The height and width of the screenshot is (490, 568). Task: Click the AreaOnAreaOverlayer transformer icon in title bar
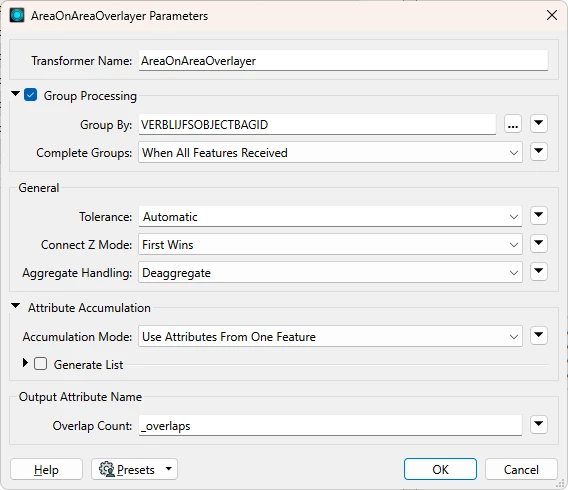pyautogui.click(x=17, y=16)
